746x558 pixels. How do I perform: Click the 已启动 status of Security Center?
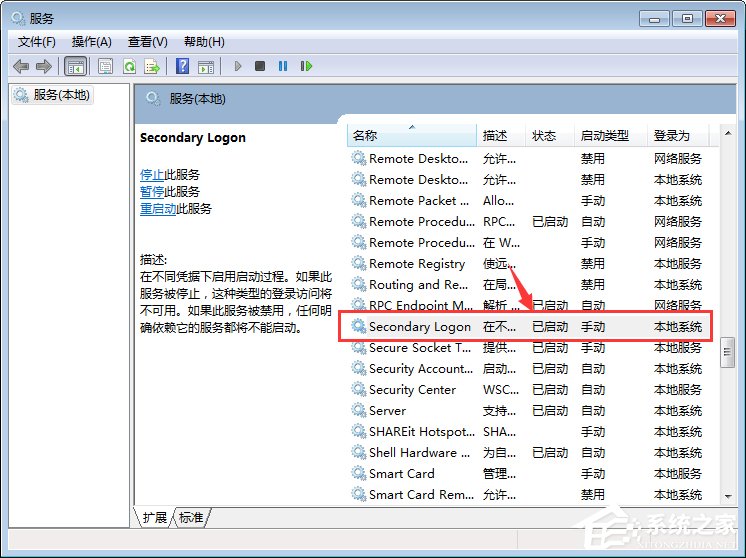(550, 390)
